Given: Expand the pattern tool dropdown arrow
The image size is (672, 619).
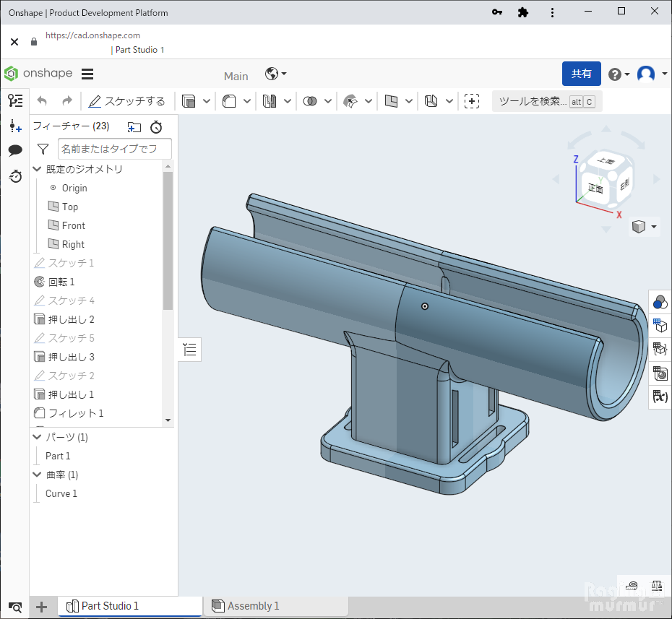Looking at the screenshot, I should 288,102.
